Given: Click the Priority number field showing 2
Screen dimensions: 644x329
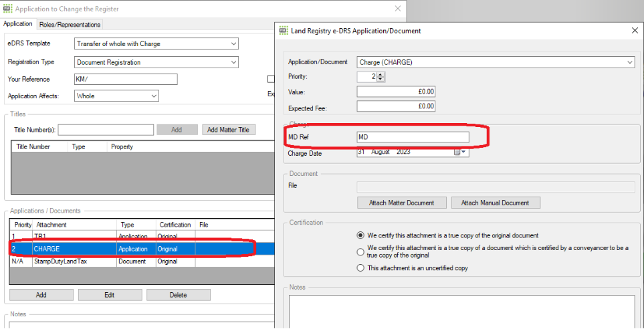Looking at the screenshot, I should (x=367, y=77).
